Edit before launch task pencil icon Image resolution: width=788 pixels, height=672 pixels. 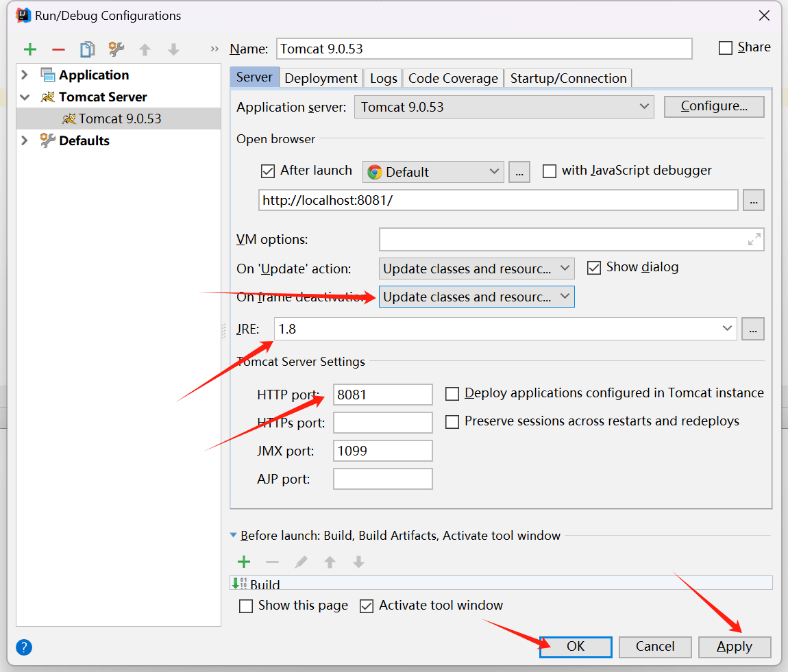pyautogui.click(x=301, y=562)
